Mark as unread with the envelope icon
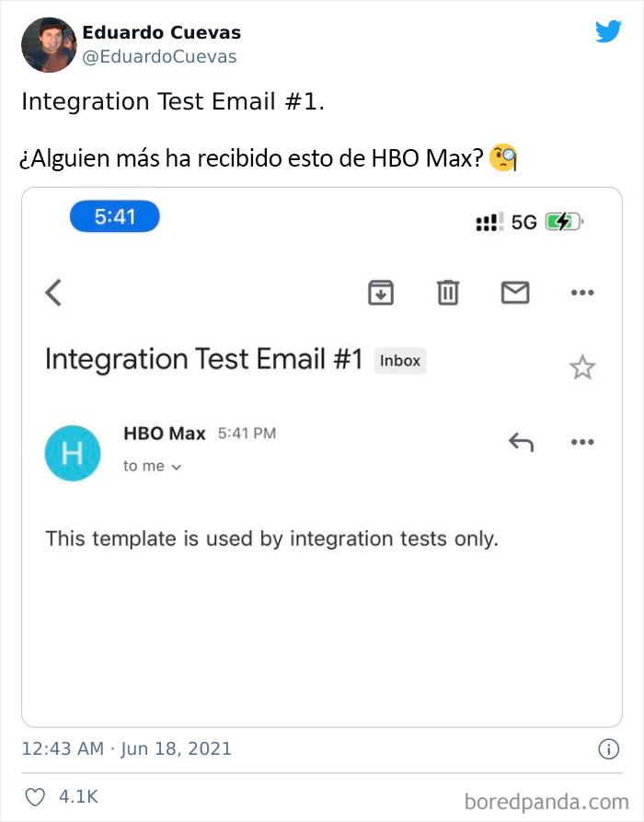Viewport: 644px width, 822px height. 515,293
